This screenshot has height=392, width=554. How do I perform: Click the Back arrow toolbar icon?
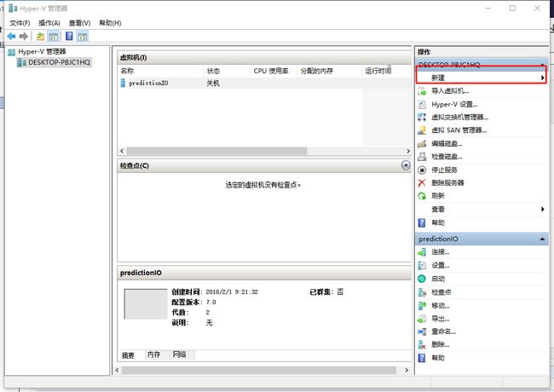point(11,36)
